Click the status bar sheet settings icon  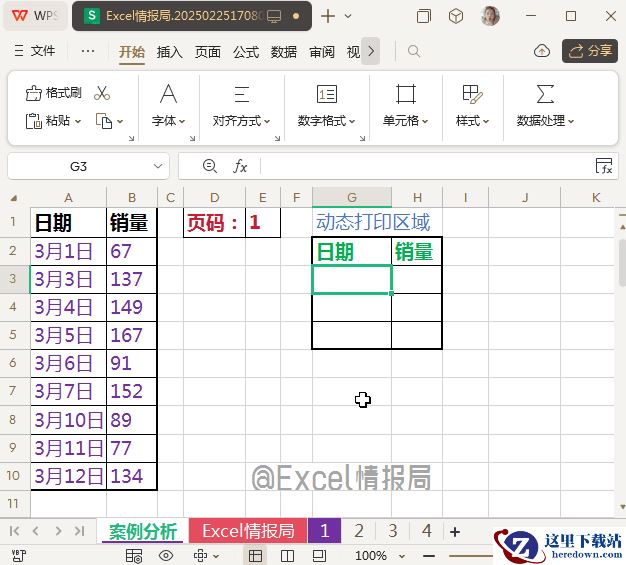point(134,555)
